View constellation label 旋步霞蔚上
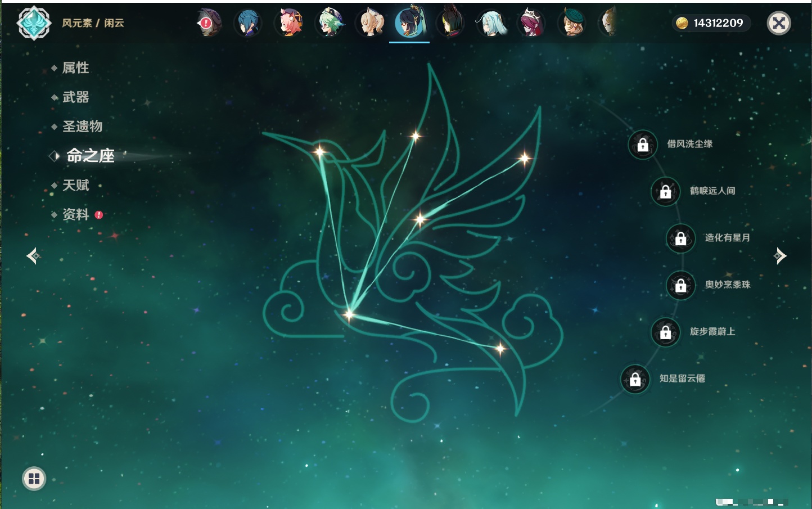This screenshot has height=509, width=812. [712, 331]
